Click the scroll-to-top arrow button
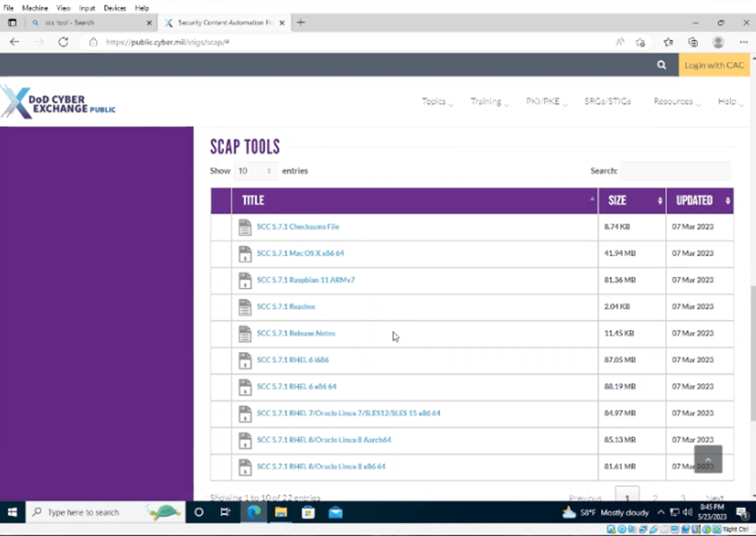The height and width of the screenshot is (536, 756). point(708,459)
